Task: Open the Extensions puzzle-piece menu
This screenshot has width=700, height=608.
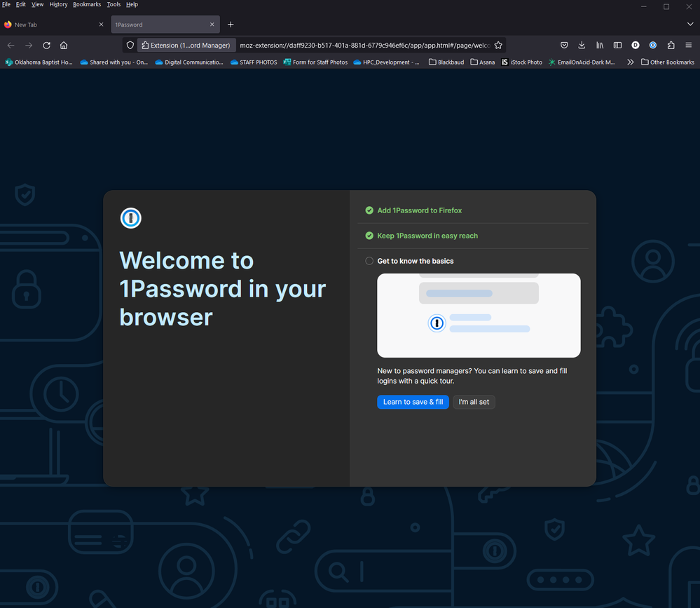Action: click(x=671, y=45)
